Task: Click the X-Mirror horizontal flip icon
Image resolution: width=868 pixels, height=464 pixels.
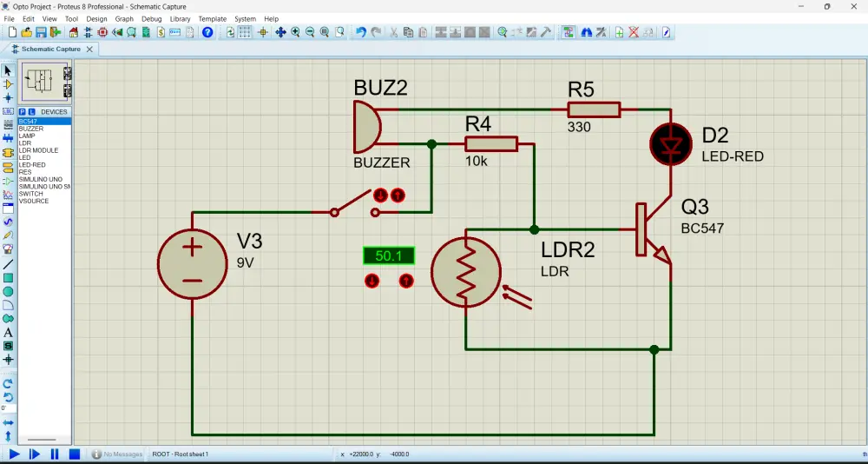Action: pos(8,423)
